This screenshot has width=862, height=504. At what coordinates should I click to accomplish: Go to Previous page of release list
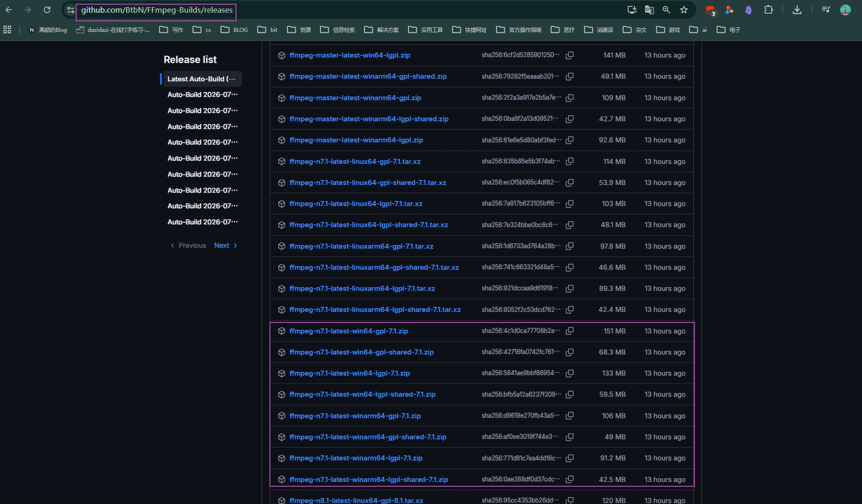[188, 245]
